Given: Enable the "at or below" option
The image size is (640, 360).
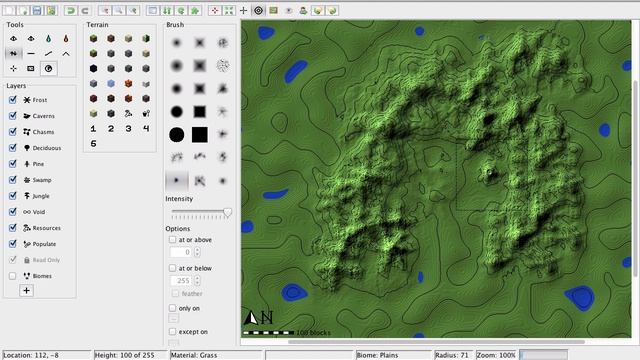Looking at the screenshot, I should [172, 268].
